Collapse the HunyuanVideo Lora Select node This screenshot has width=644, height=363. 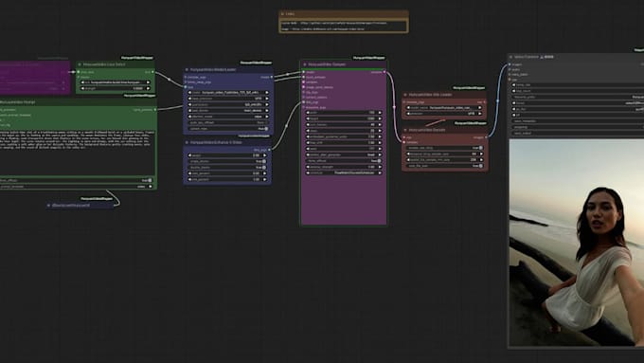[80, 64]
